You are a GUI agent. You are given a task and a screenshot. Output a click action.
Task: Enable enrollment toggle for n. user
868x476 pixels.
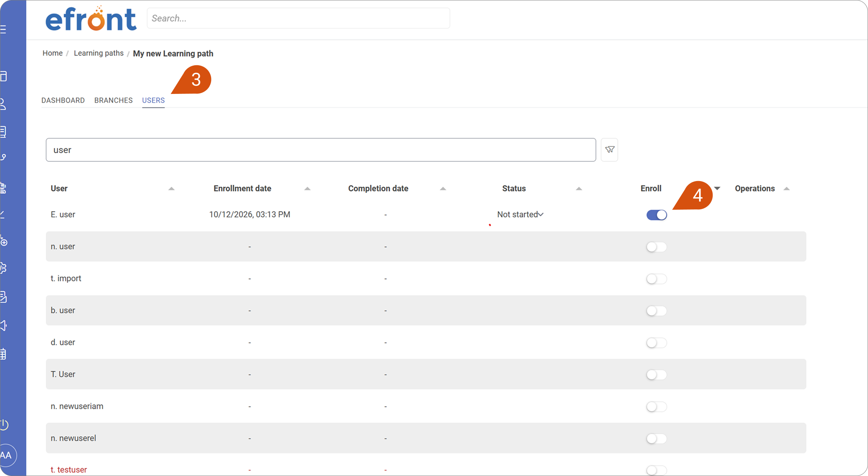pyautogui.click(x=656, y=247)
